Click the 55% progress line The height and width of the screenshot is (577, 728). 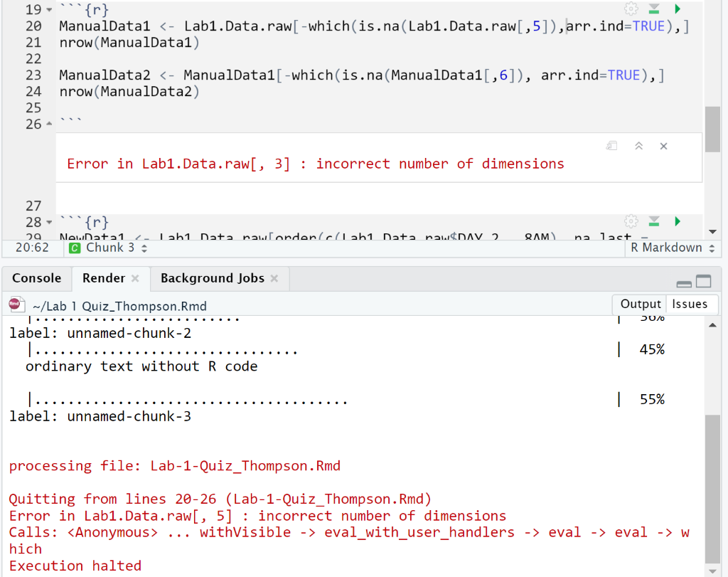346,400
